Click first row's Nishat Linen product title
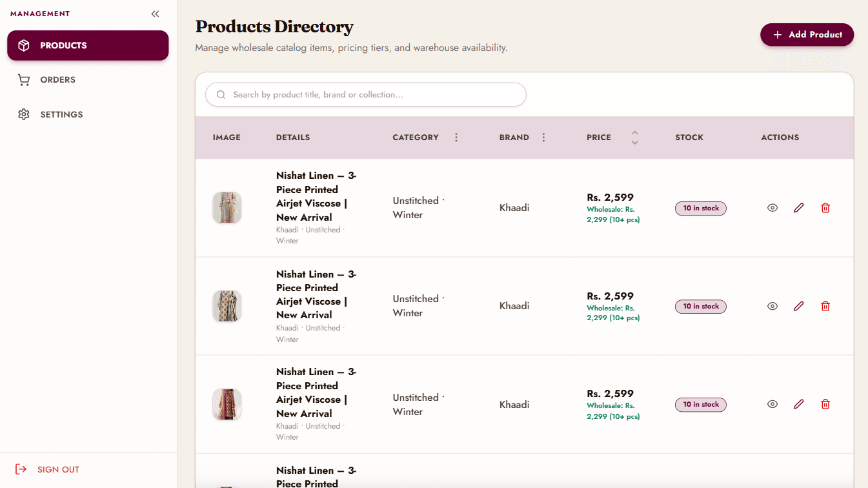 pyautogui.click(x=316, y=196)
